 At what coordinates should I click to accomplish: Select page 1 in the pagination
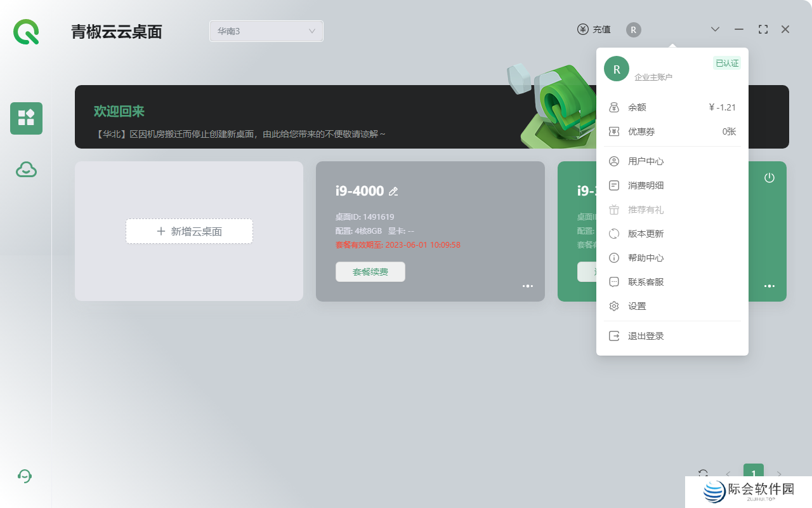coord(753,473)
